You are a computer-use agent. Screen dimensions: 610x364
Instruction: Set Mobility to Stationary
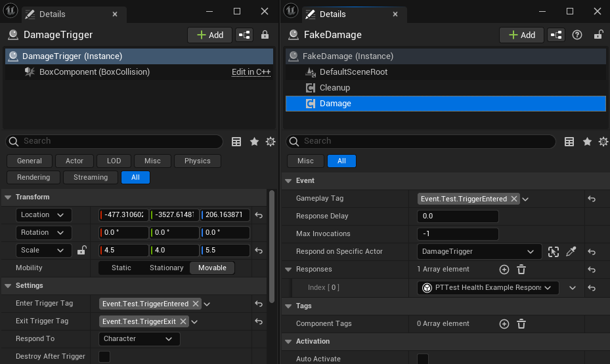[x=167, y=268]
